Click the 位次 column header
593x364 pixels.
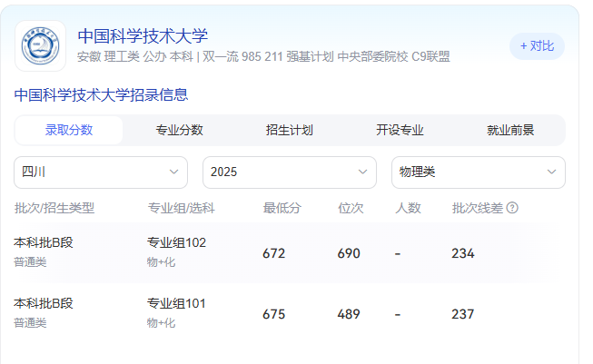pos(351,208)
